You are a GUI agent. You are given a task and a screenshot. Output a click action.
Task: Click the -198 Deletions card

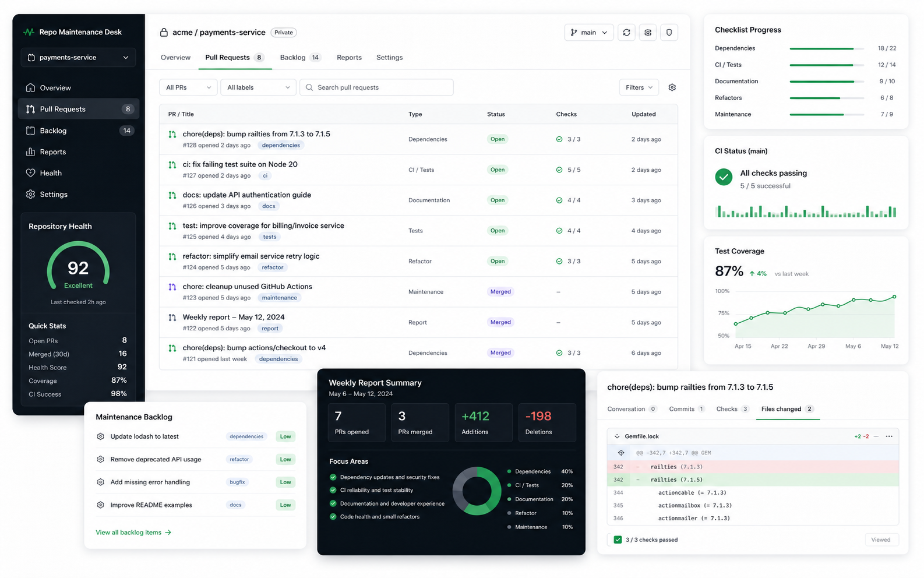[547, 422]
